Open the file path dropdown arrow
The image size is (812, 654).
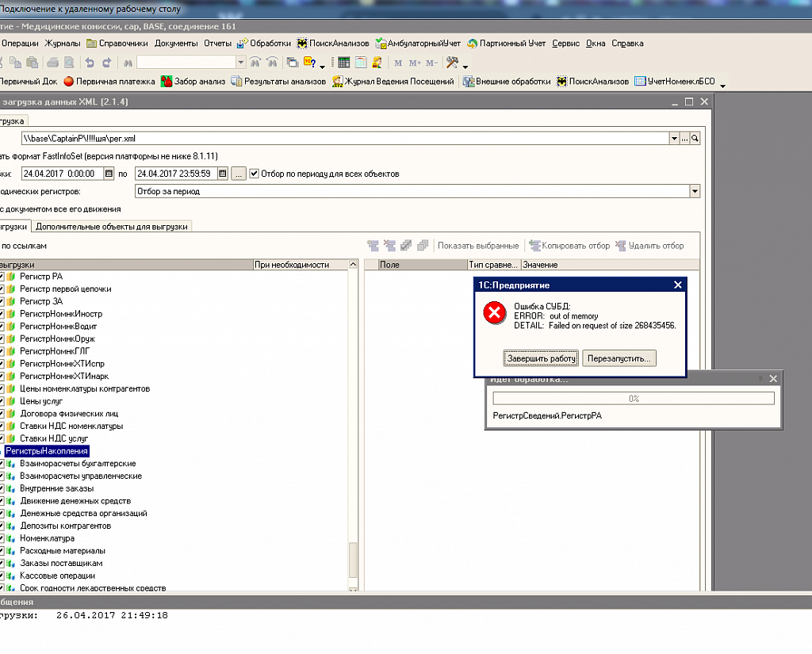[x=673, y=139]
